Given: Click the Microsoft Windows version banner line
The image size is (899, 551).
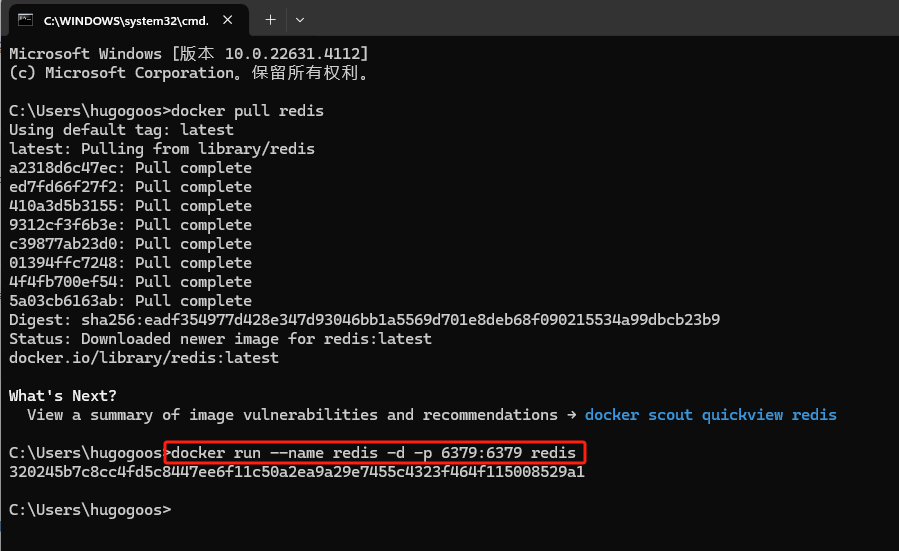Looking at the screenshot, I should click(189, 54).
